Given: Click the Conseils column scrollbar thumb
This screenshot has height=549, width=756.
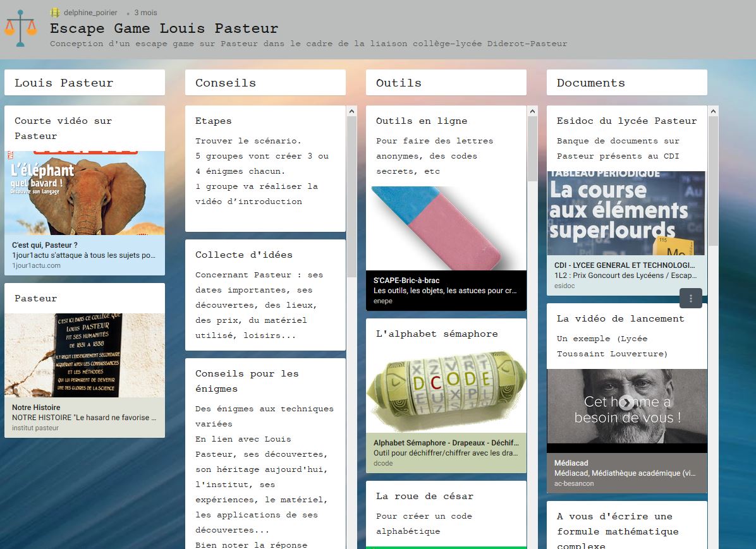Looking at the screenshot, I should coord(351,196).
